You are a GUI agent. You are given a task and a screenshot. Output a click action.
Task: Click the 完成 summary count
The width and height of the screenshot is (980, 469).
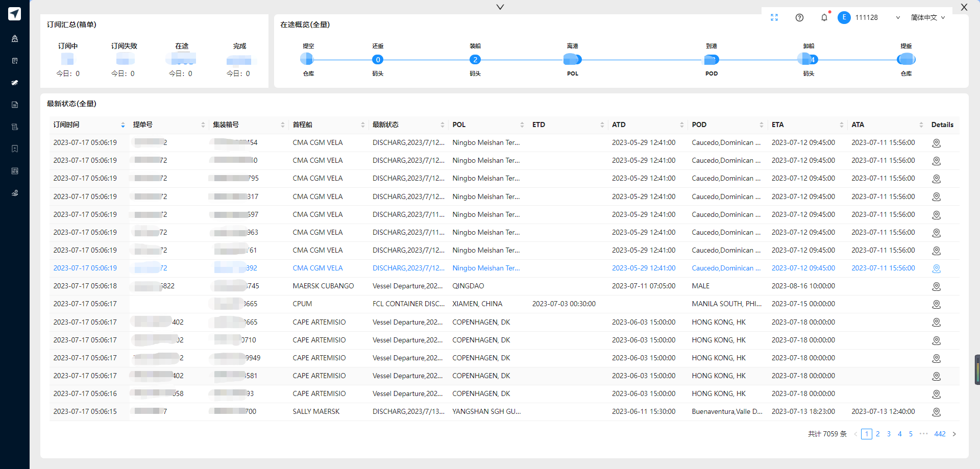point(239,60)
